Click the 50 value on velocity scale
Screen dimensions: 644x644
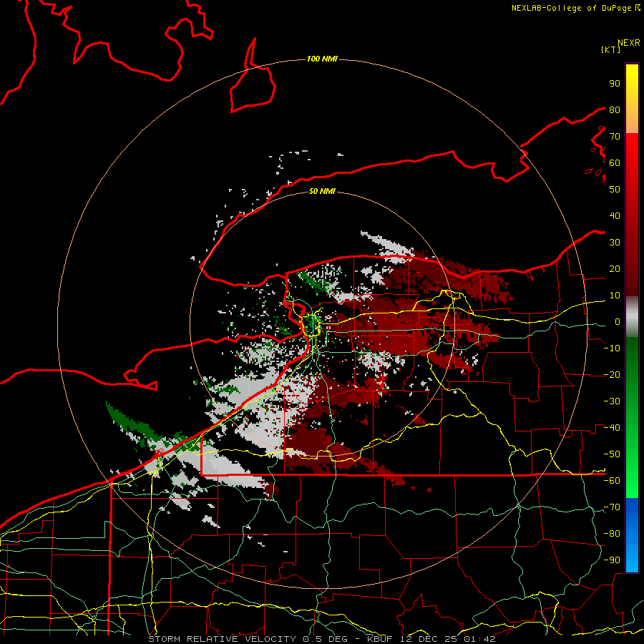click(x=615, y=190)
